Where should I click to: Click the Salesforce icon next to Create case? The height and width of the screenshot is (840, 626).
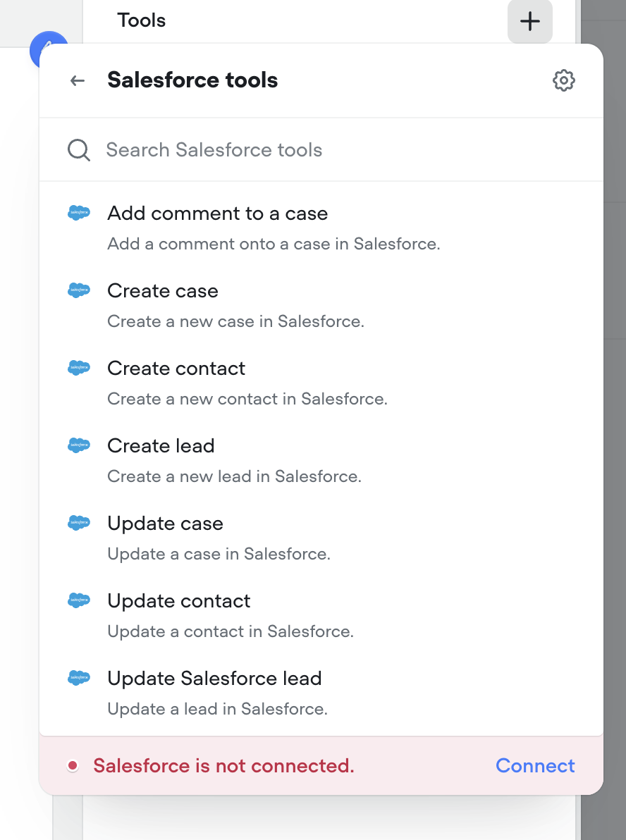79,290
